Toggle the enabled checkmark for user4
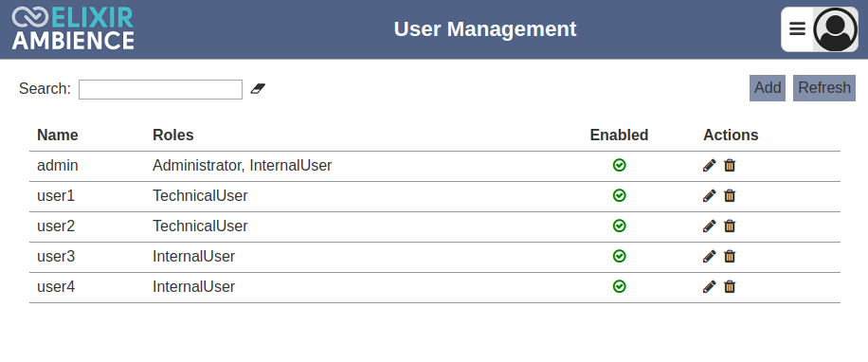868x362 pixels. point(620,287)
